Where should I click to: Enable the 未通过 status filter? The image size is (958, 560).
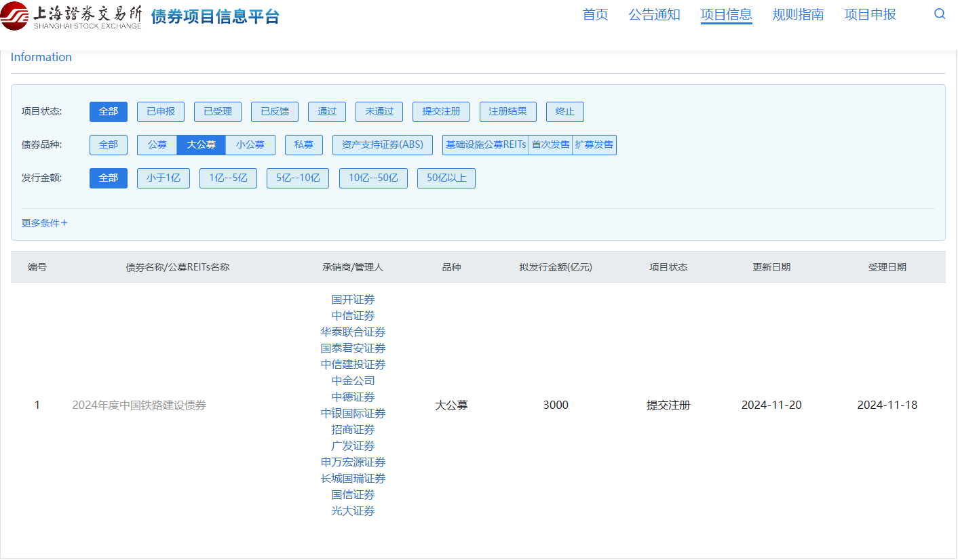(x=379, y=111)
